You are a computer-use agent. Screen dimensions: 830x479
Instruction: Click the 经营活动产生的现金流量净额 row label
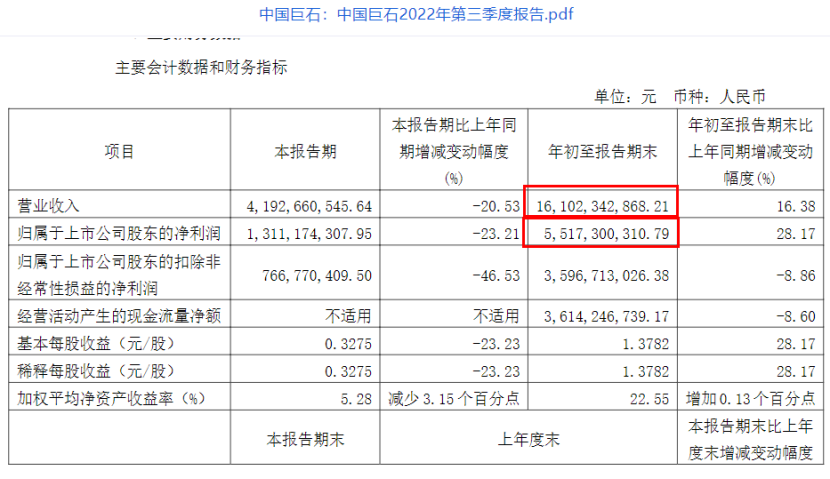pyautogui.click(x=119, y=316)
